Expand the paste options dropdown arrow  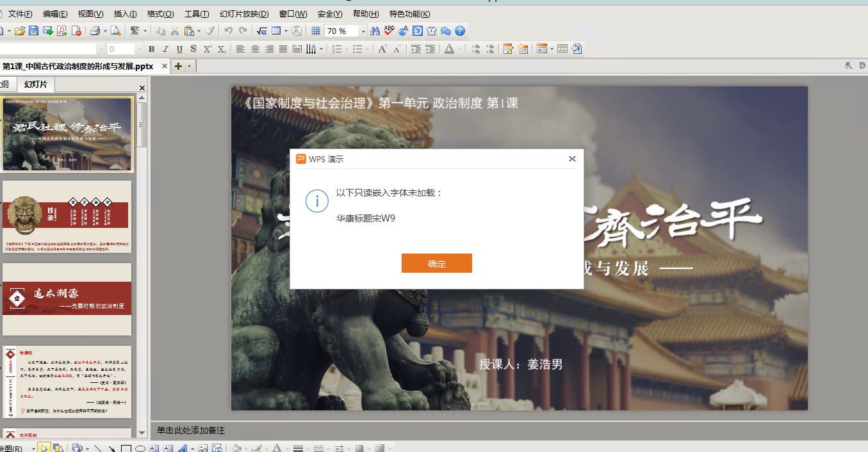(199, 31)
